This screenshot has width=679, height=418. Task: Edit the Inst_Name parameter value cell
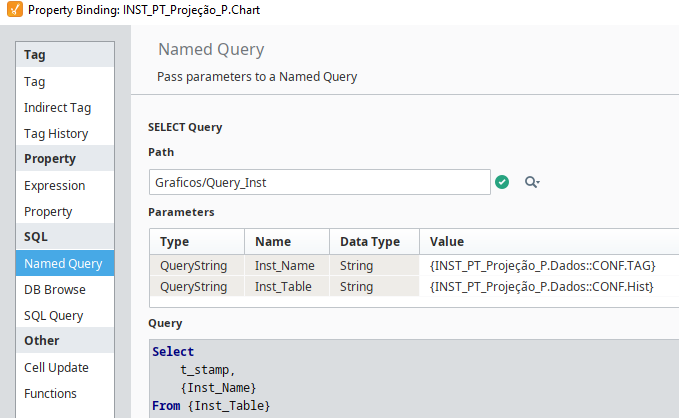click(x=541, y=265)
